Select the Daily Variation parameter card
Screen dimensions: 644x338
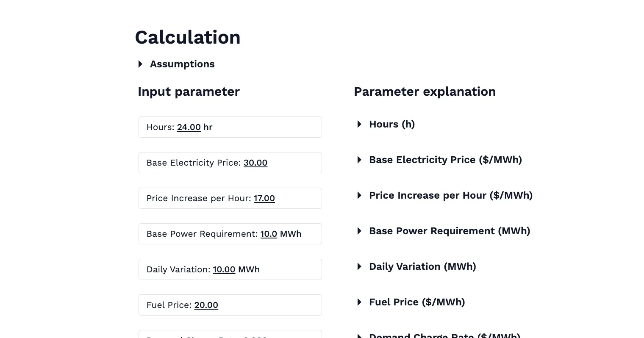(x=230, y=269)
